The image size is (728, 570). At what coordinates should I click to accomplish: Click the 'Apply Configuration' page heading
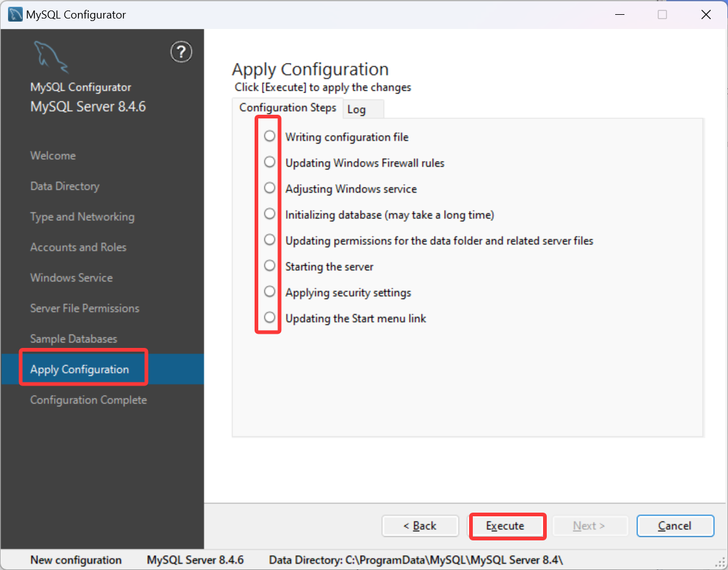pos(310,70)
